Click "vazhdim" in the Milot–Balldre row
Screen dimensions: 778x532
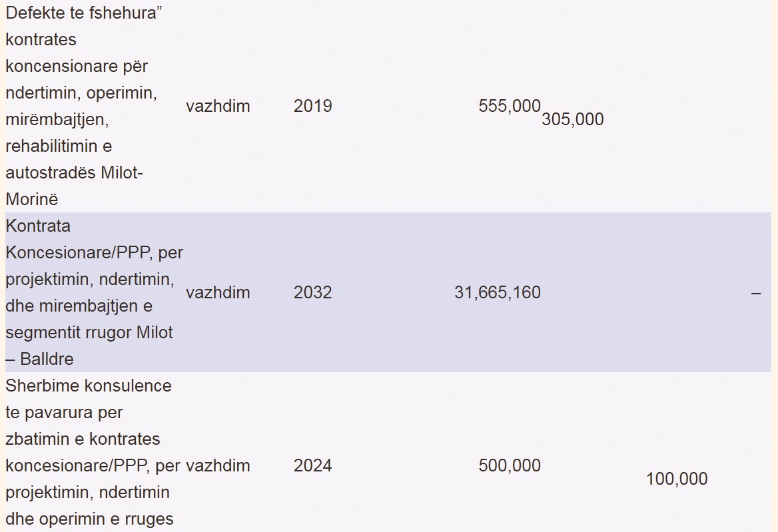click(218, 292)
